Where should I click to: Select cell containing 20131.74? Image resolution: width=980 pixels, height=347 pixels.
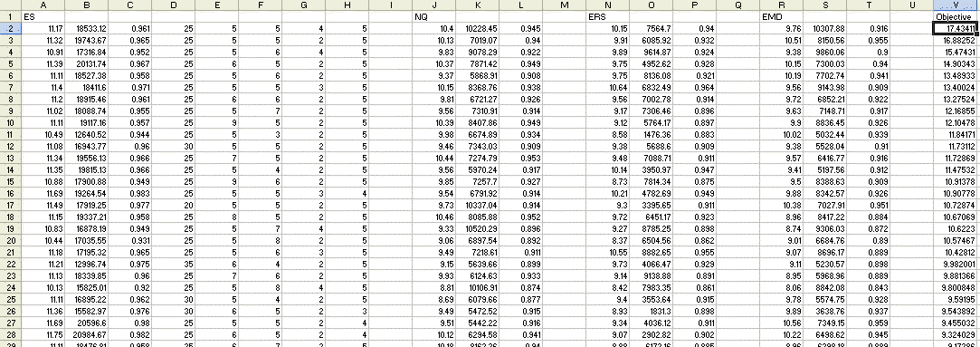[x=86, y=64]
